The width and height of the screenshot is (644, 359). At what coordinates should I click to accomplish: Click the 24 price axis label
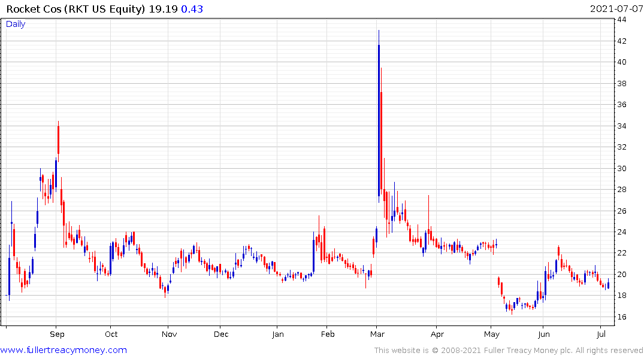tap(621, 232)
